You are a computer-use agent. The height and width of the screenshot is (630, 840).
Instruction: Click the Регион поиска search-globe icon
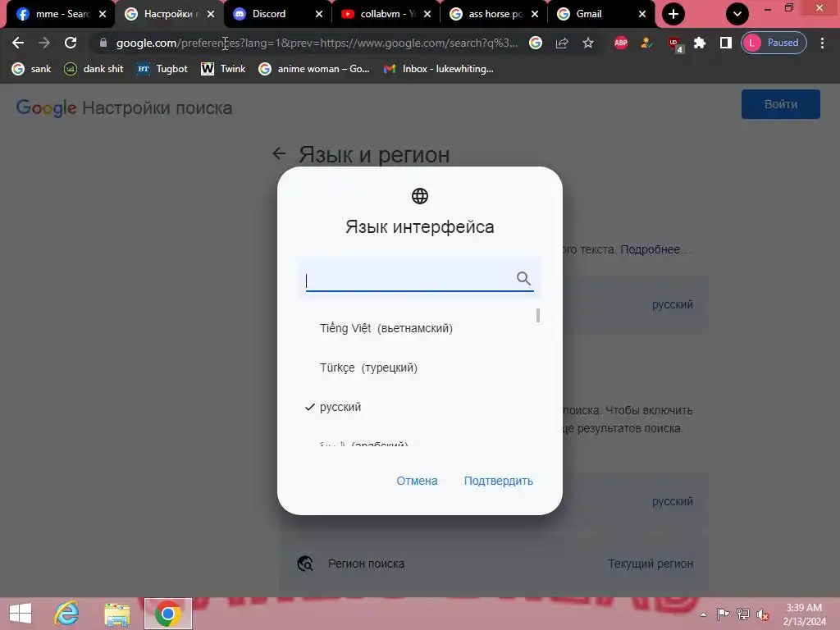click(305, 564)
